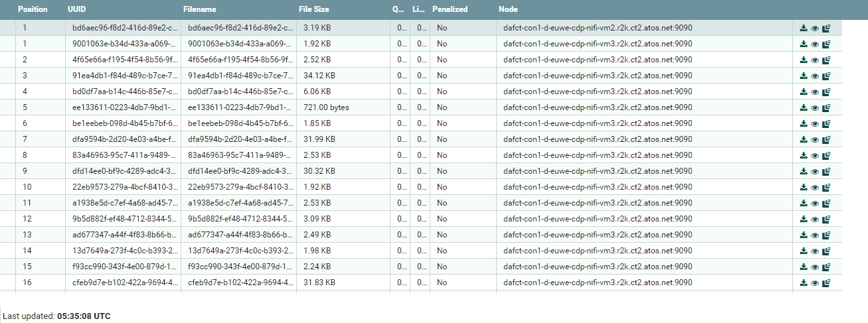
Task: View content of position 16 FlowFile
Action: (x=815, y=283)
